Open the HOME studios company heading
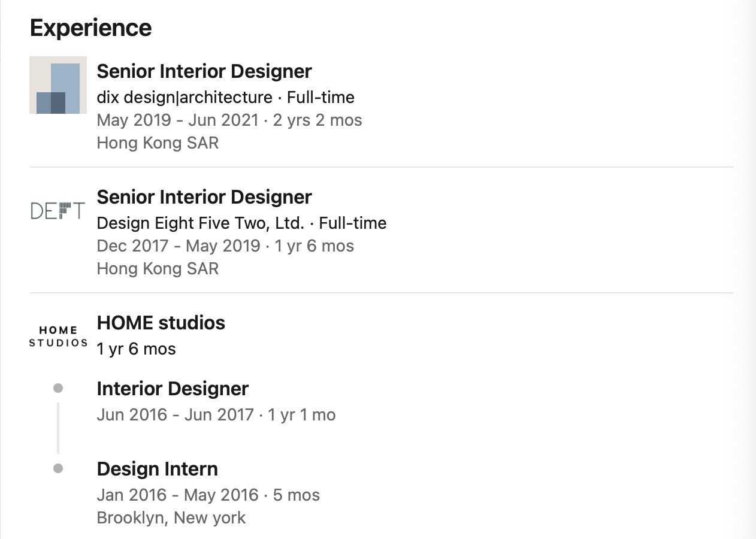 pyautogui.click(x=161, y=323)
